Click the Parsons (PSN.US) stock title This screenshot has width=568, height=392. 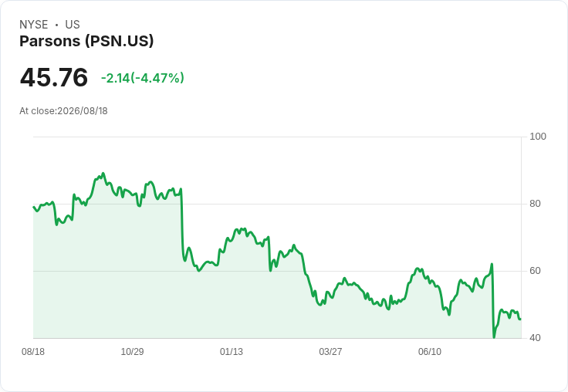86,41
